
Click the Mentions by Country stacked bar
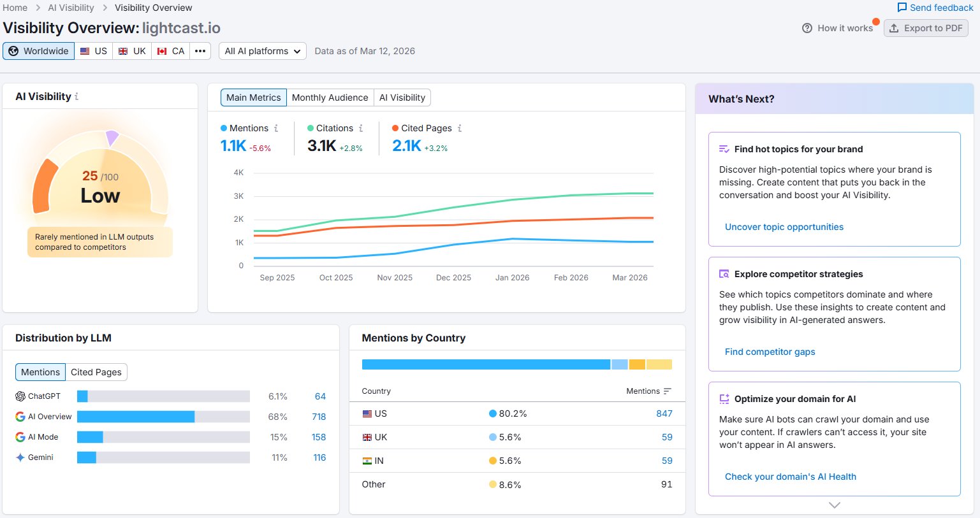517,364
